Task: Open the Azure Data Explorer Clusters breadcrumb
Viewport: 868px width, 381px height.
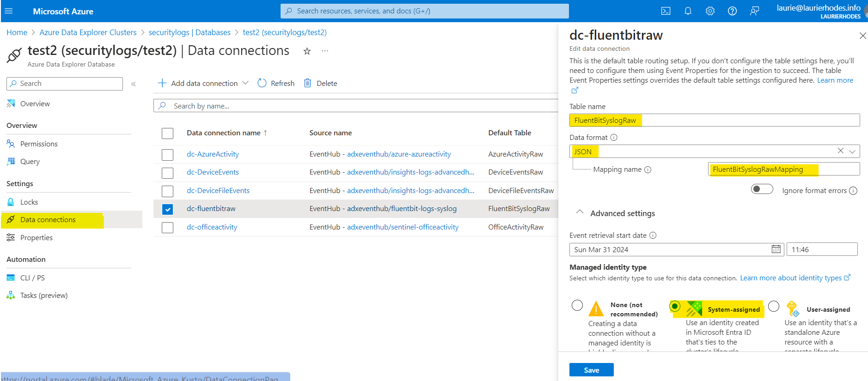Action: click(88, 32)
